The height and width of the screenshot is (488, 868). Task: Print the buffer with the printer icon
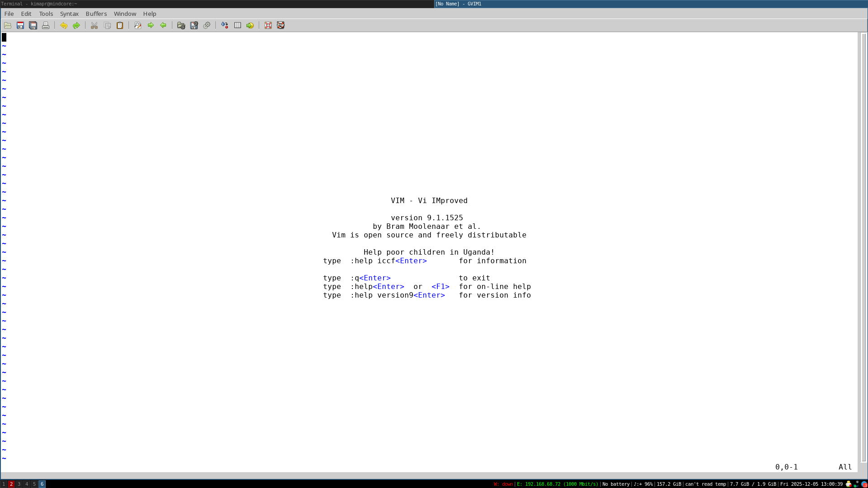(46, 25)
